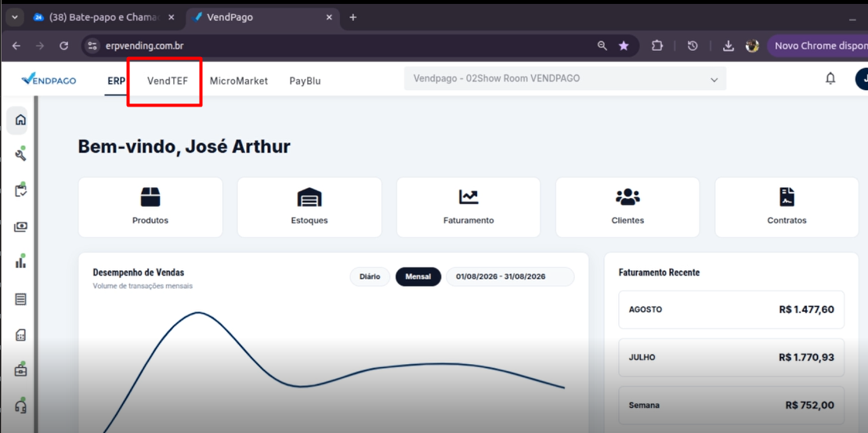Viewport: 868px width, 433px height.
Task: Select the Diário chart view
Action: 370,276
